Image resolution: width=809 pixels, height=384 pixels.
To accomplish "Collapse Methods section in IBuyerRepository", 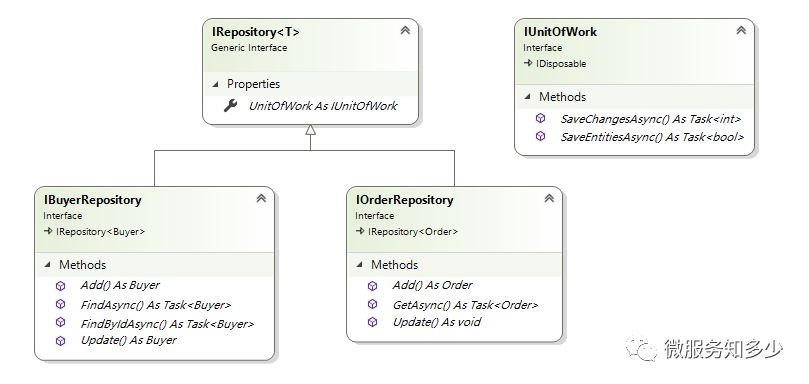I will coord(48,265).
